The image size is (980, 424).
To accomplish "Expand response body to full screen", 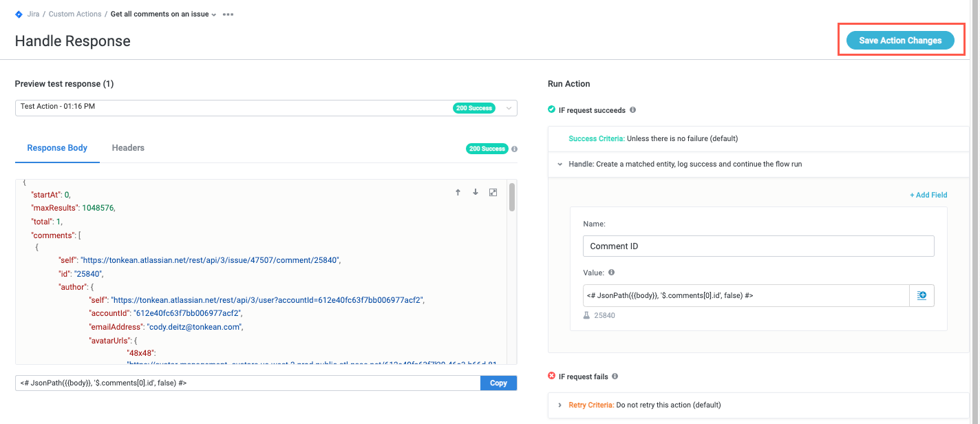I will (493, 193).
